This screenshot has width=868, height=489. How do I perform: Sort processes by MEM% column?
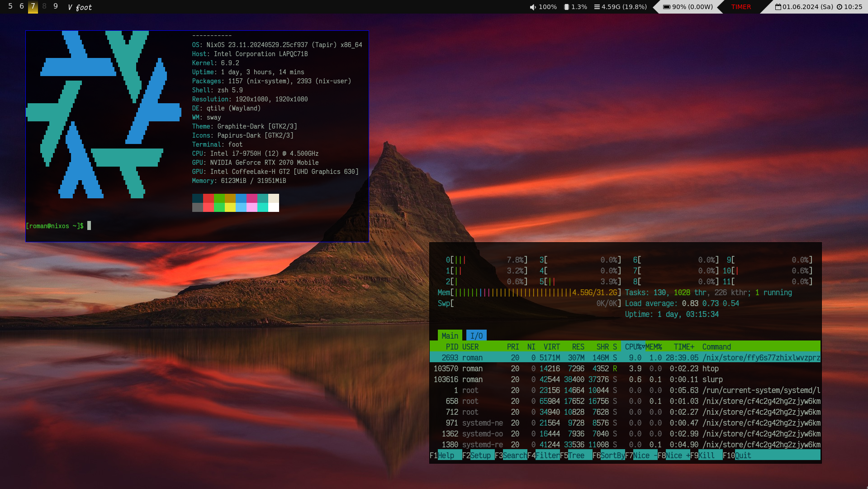(654, 347)
